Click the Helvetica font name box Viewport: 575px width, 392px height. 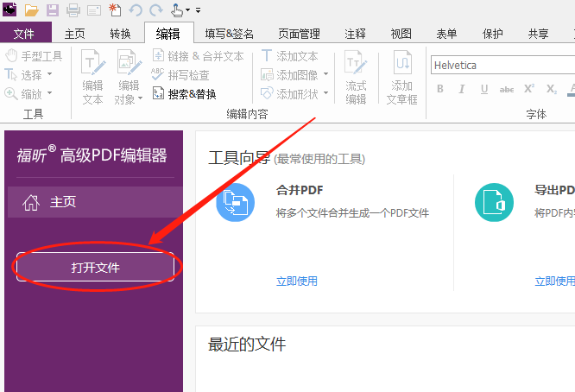pos(502,66)
